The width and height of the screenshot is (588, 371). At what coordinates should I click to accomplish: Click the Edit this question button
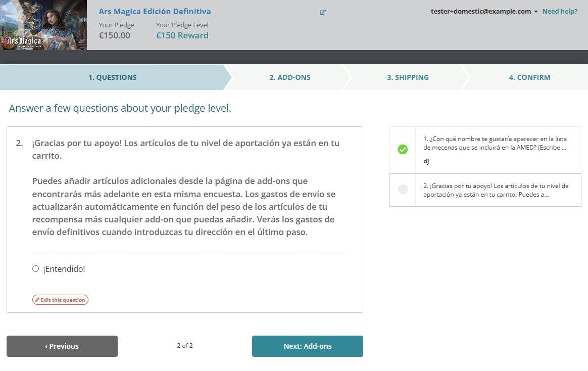pos(61,300)
